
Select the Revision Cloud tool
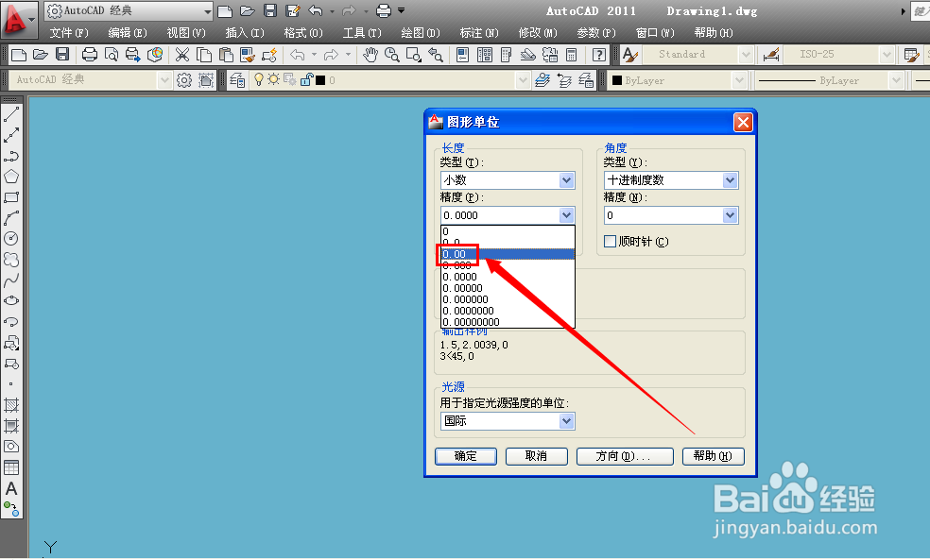(x=11, y=260)
